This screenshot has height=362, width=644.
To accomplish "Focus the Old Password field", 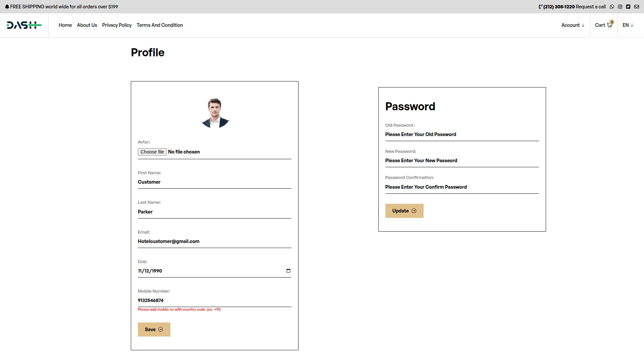I will (462, 134).
